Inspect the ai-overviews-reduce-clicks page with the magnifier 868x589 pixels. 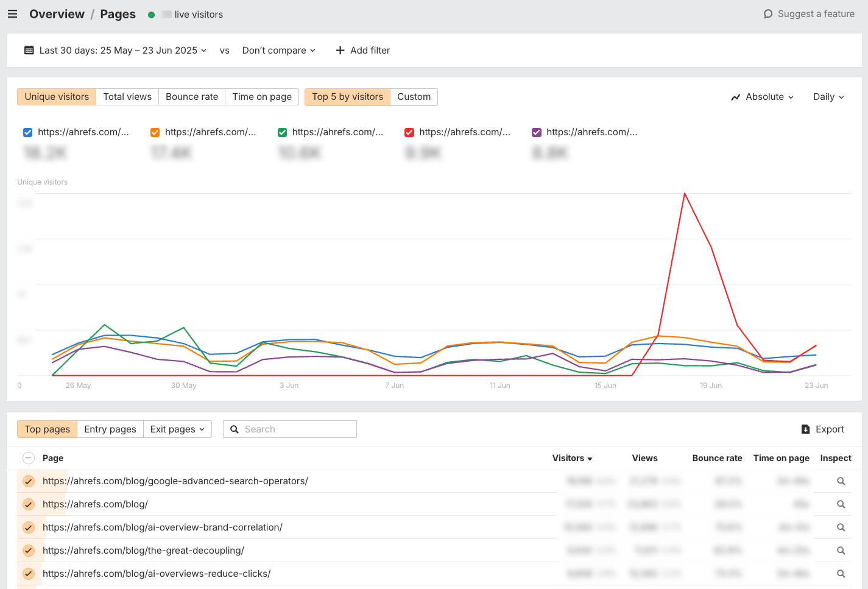point(841,573)
